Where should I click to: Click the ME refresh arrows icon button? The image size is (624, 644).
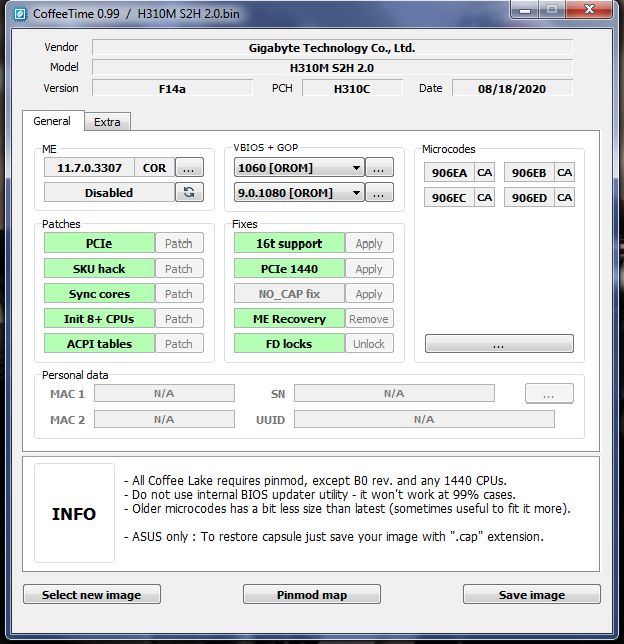(x=189, y=192)
